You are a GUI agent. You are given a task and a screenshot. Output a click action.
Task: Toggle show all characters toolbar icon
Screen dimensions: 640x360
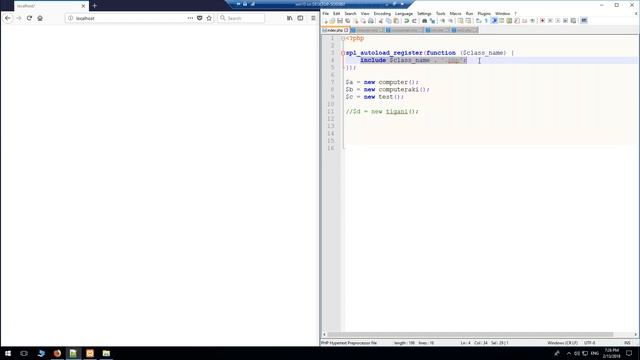pos(486,20)
